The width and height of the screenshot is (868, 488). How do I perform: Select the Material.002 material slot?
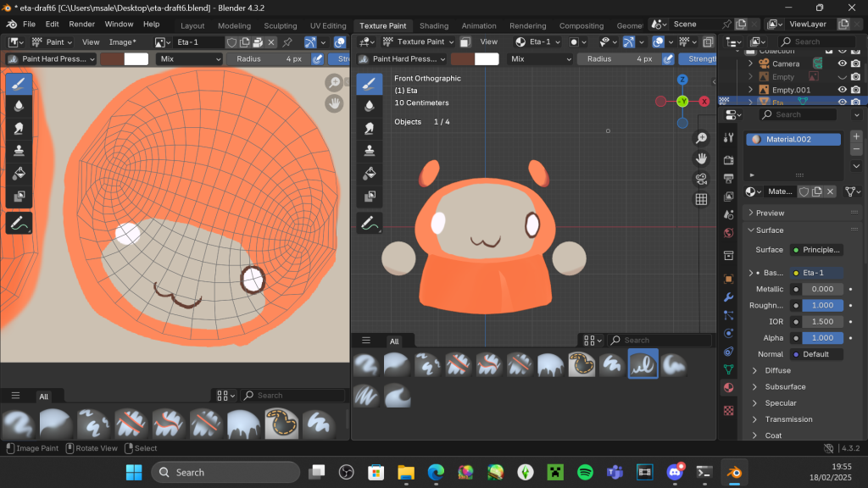tap(793, 140)
